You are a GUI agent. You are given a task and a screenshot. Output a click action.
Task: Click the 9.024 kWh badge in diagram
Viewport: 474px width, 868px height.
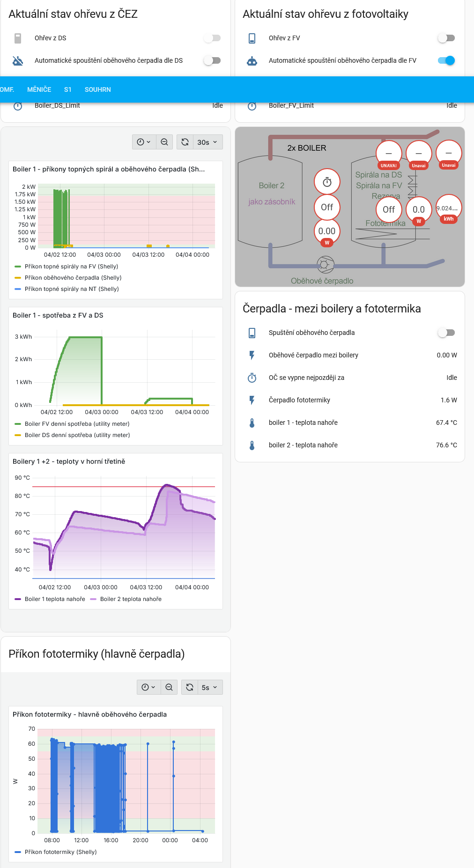coord(449,209)
